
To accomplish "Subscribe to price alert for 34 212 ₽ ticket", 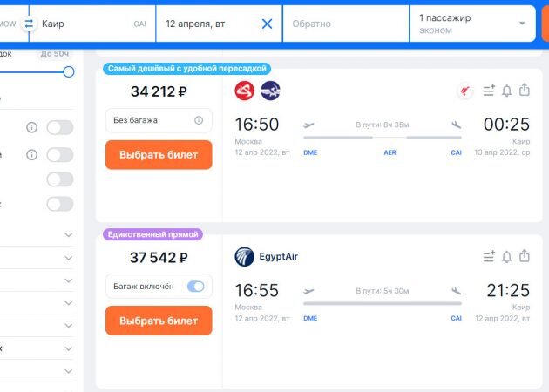I will pos(506,91).
